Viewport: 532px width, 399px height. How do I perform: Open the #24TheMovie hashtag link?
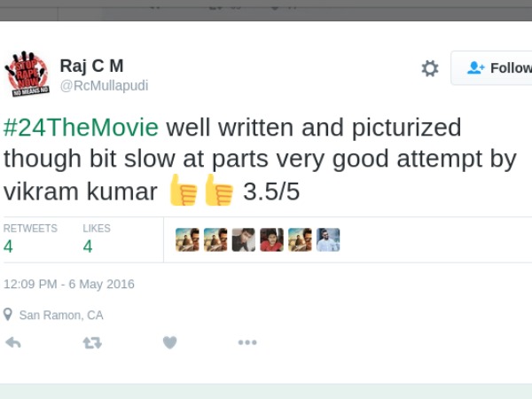point(82,128)
